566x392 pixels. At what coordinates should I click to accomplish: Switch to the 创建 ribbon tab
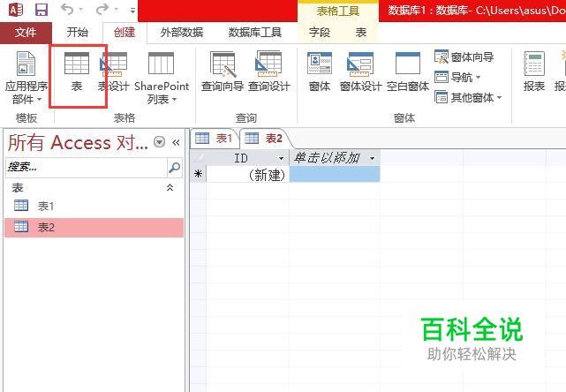[125, 33]
